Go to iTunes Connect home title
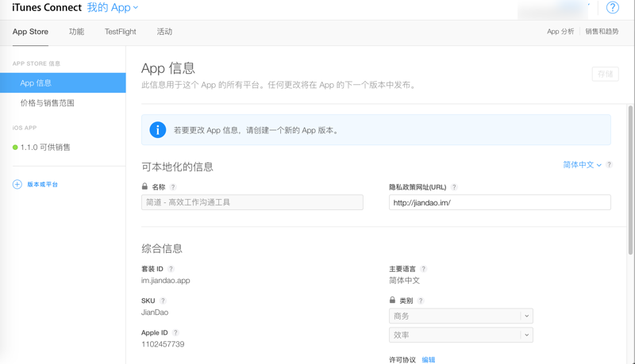 [47, 7]
